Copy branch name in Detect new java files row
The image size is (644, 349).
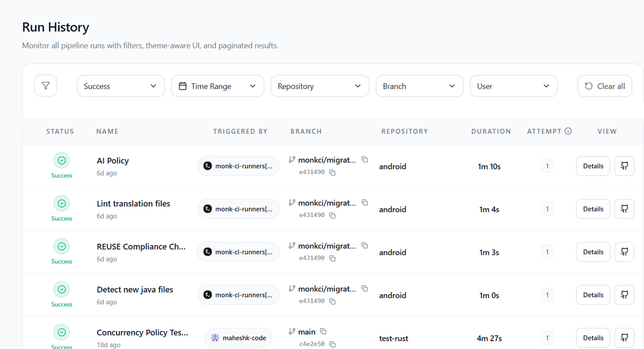point(365,288)
